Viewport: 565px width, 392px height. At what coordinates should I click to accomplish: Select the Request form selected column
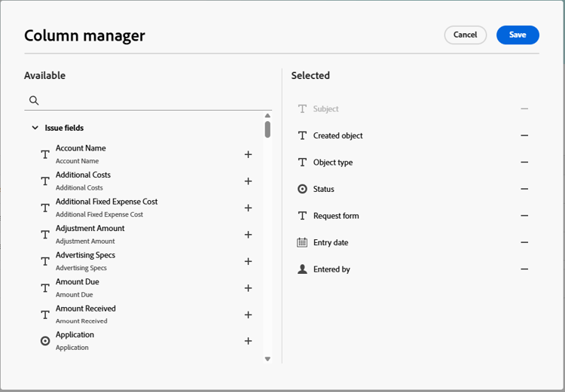[336, 216]
